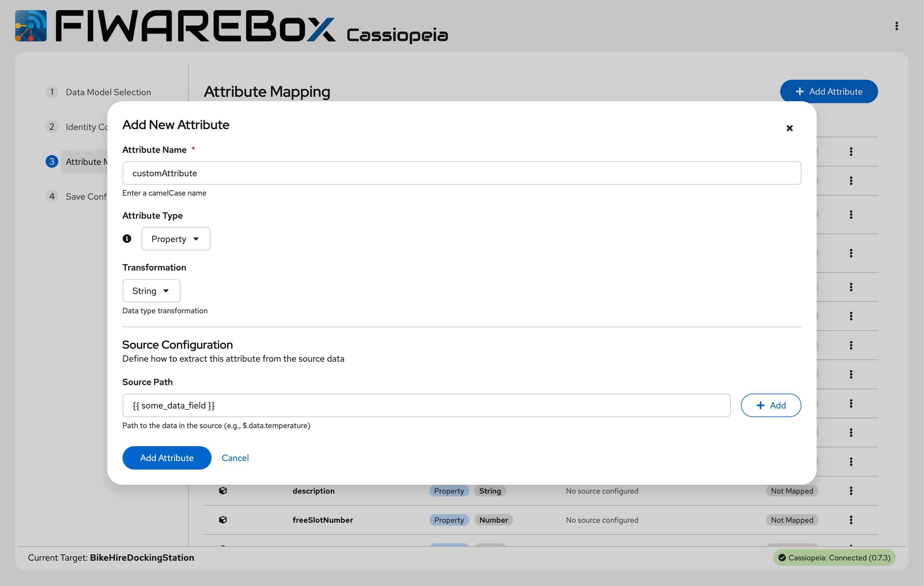The height and width of the screenshot is (586, 924).
Task: Cancel the new attribute dialog
Action: tap(235, 458)
